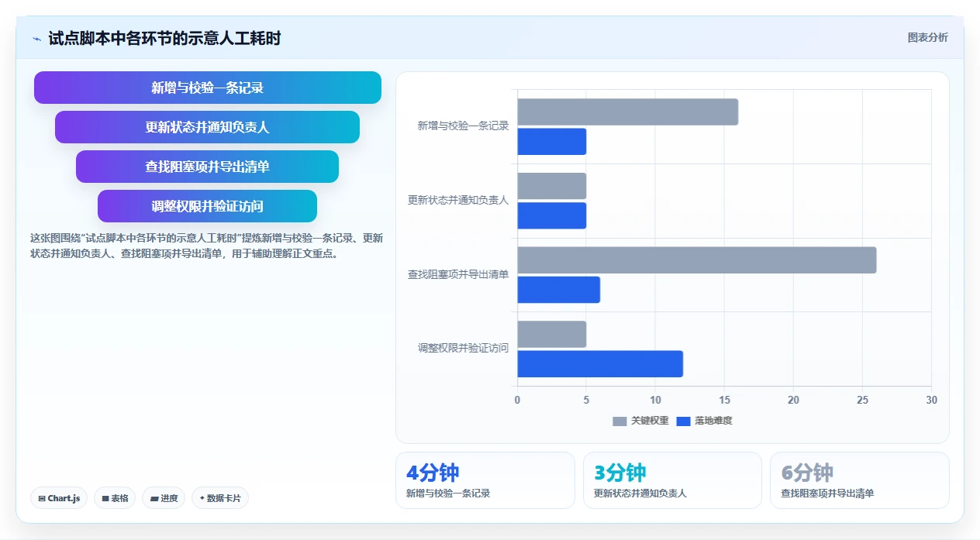Click the lightning icon beside the title
The image size is (980, 540).
pos(36,38)
